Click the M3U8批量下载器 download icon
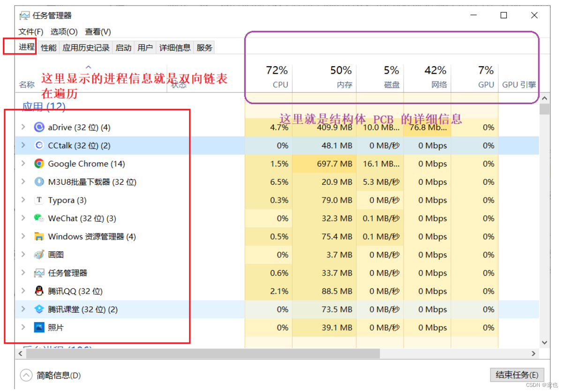565x392 pixels. pos(39,182)
